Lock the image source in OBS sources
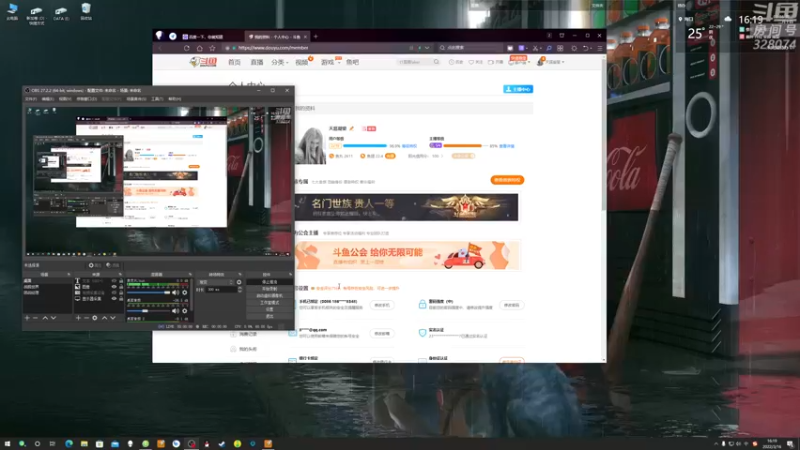This screenshot has width=800, height=450. coord(121,287)
